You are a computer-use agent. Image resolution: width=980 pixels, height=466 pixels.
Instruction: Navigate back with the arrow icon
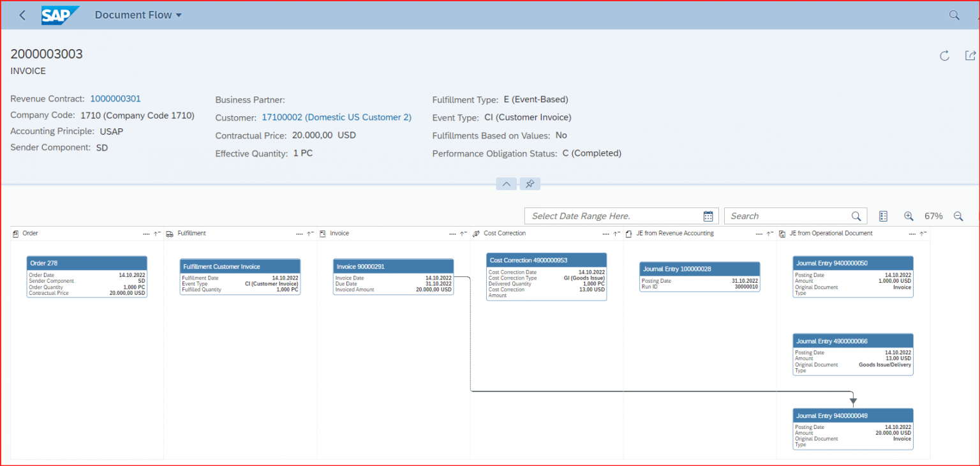pos(22,15)
